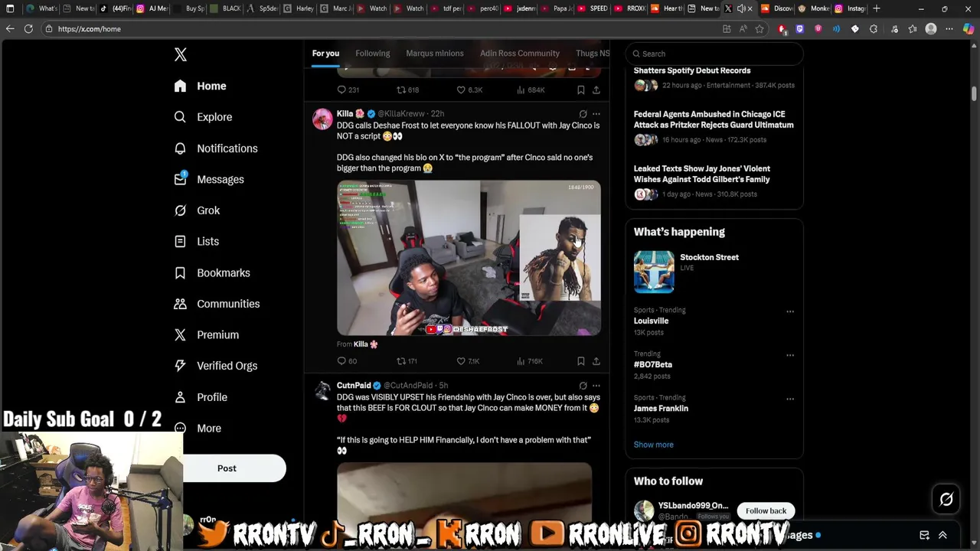Open the browser profile icon

[931, 29]
